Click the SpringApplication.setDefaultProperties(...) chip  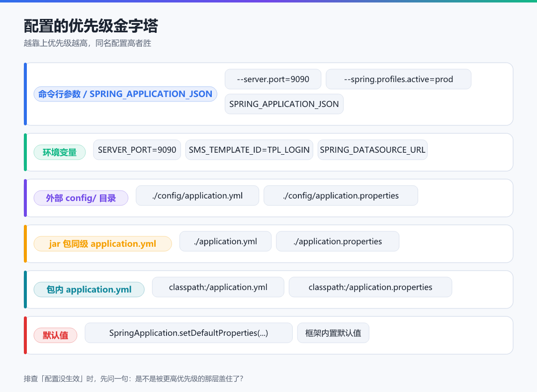click(189, 333)
